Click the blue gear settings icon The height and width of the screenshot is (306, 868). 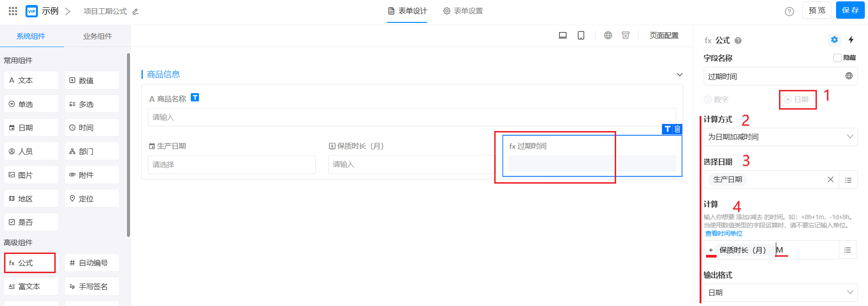click(834, 40)
